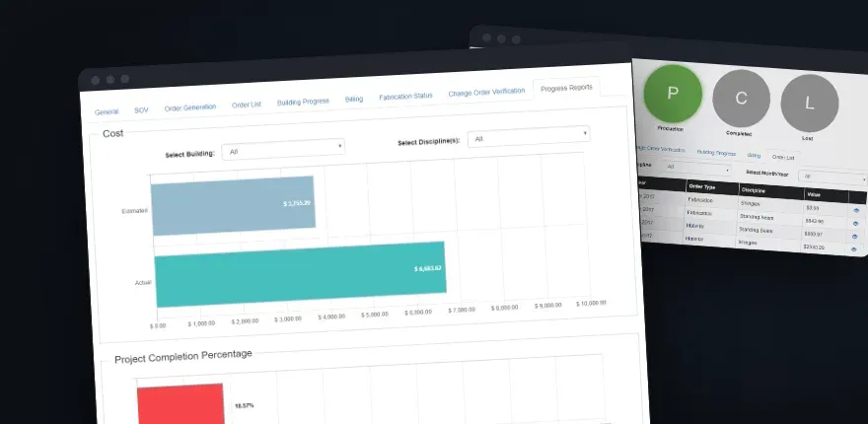The width and height of the screenshot is (868, 424).
Task: Open the General tab
Action: (107, 111)
